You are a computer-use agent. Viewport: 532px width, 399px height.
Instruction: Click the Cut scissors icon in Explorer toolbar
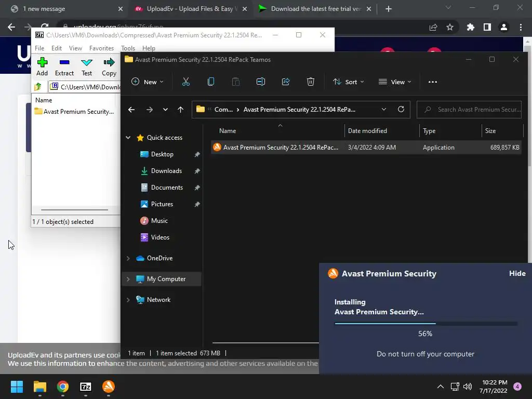coord(185,82)
